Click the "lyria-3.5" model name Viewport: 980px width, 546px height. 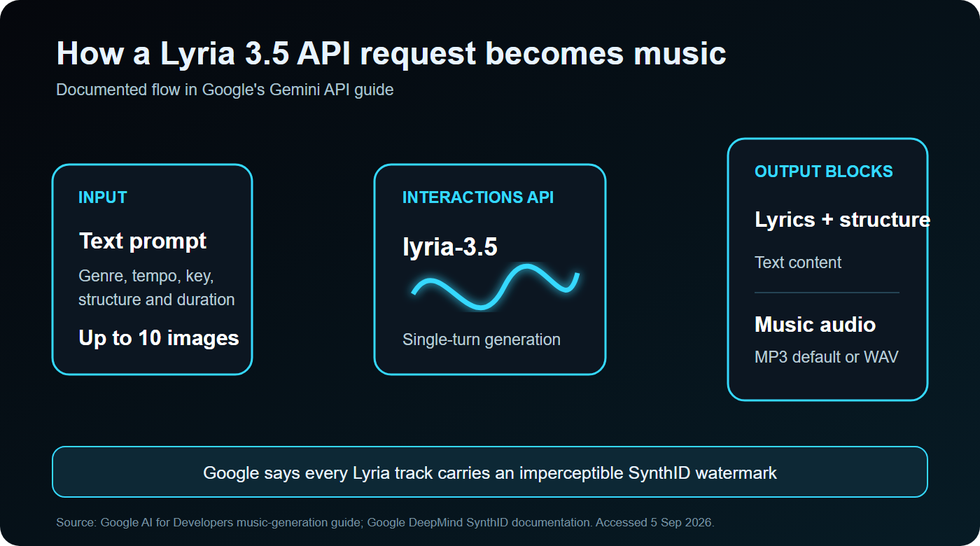(450, 246)
